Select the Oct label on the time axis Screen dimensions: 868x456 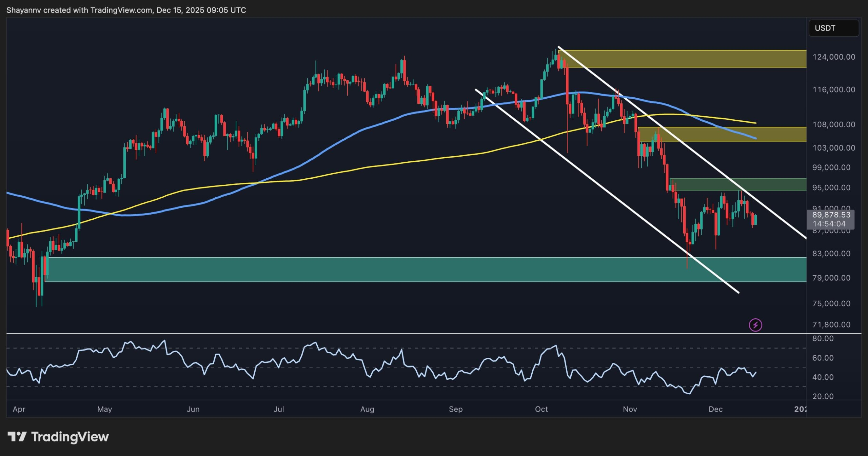pyautogui.click(x=541, y=409)
